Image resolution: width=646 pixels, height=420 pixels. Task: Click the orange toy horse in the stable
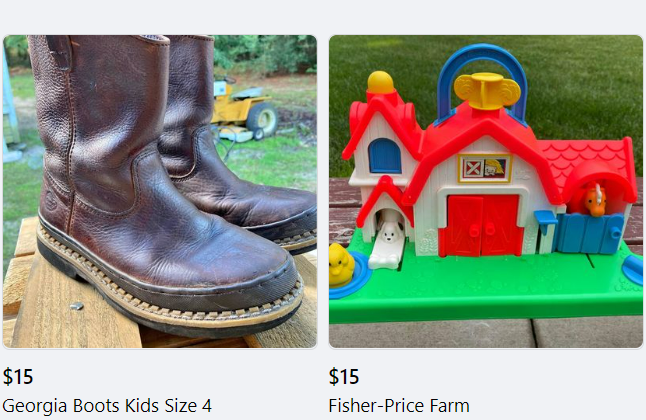pos(595,200)
